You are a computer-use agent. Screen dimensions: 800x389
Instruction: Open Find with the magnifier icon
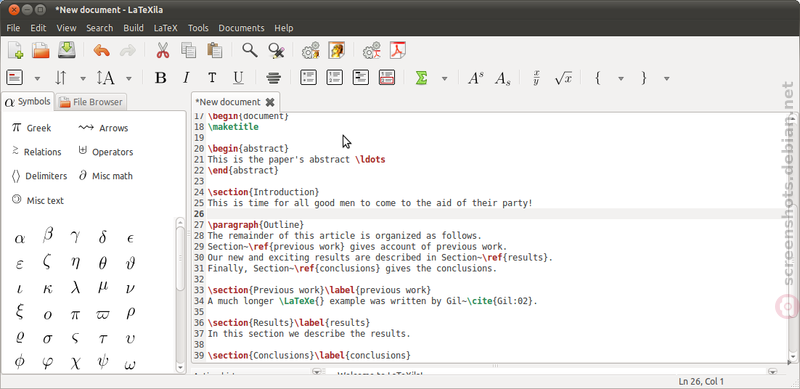[249, 50]
